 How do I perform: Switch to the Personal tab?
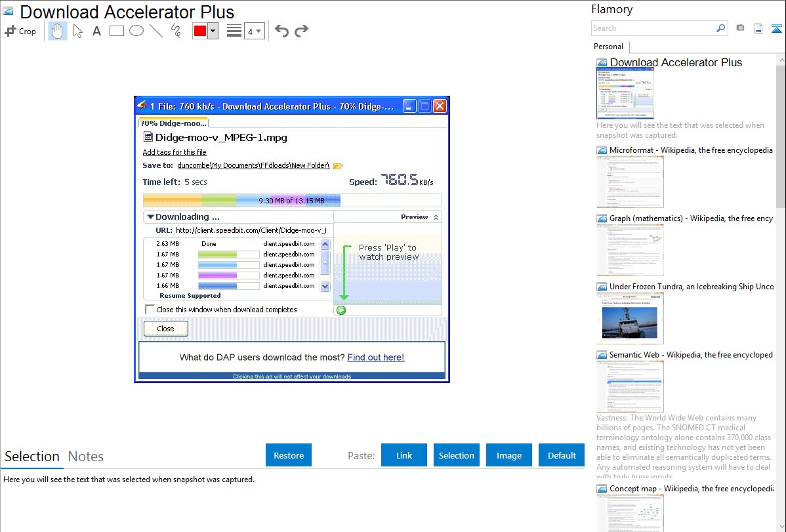tap(609, 46)
